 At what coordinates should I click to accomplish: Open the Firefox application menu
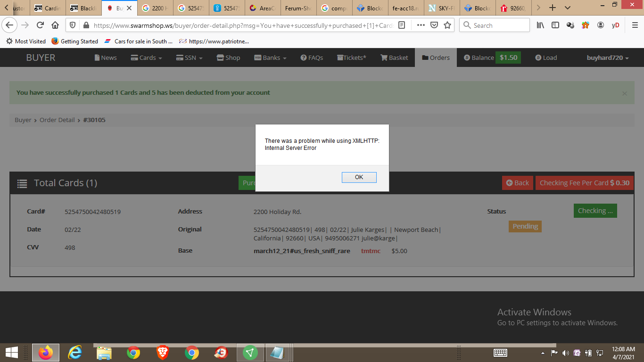click(635, 25)
